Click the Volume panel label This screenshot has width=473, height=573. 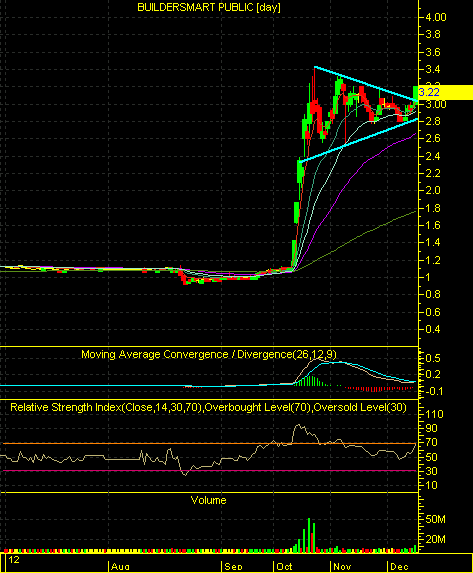tap(208, 500)
